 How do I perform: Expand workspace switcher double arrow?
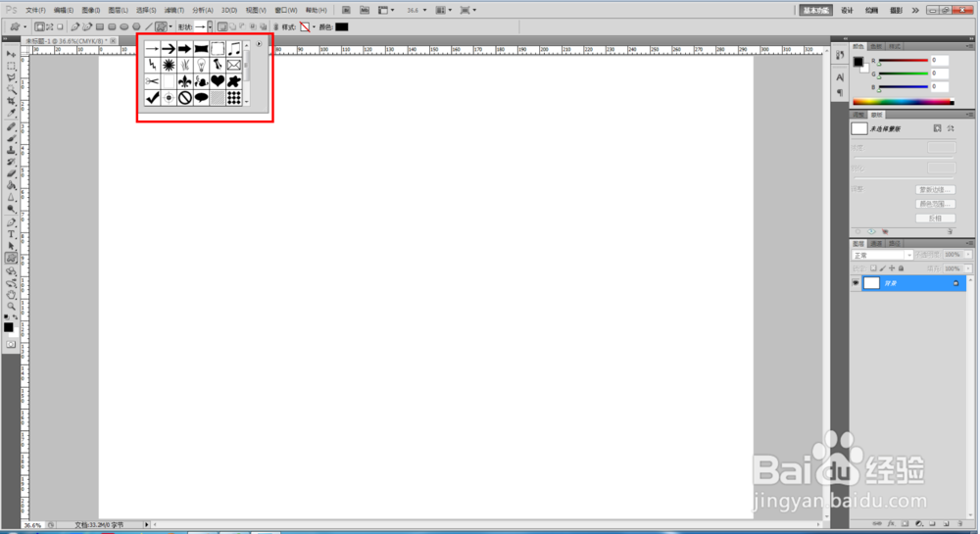(x=915, y=10)
